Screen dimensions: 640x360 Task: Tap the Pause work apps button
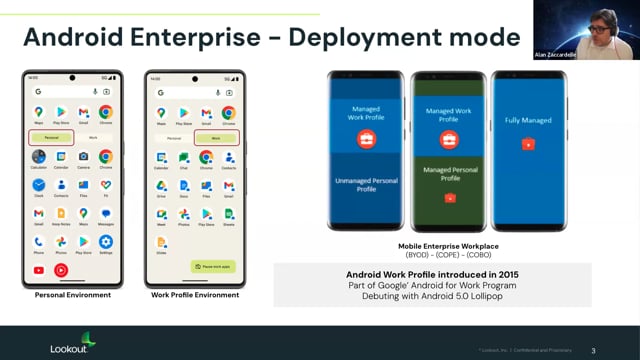213,267
